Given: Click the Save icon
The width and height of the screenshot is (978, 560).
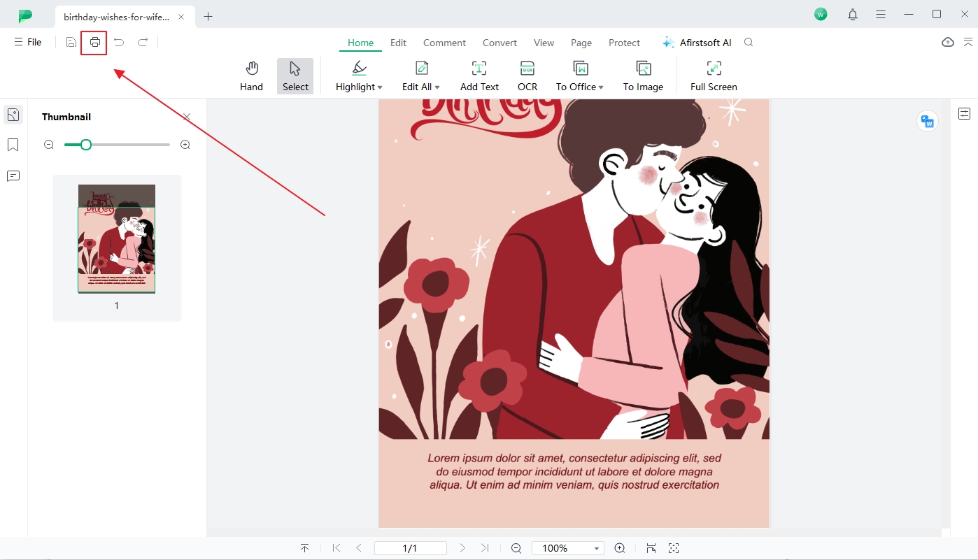Looking at the screenshot, I should pyautogui.click(x=71, y=43).
